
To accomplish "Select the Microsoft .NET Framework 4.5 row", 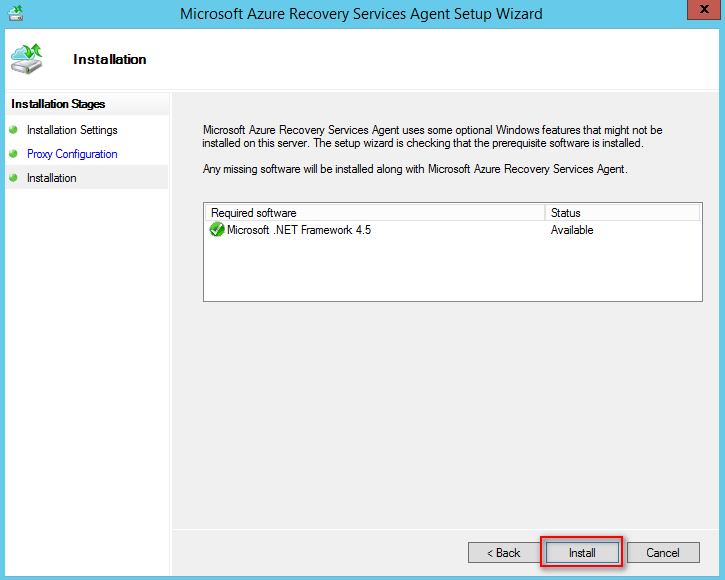I will (453, 230).
